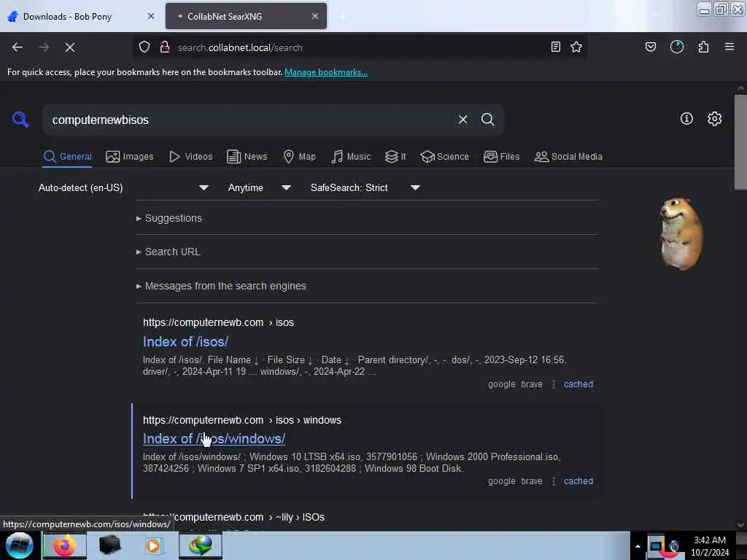747x560 pixels.
Task: Open SearXNG preferences gear
Action: pos(715,119)
